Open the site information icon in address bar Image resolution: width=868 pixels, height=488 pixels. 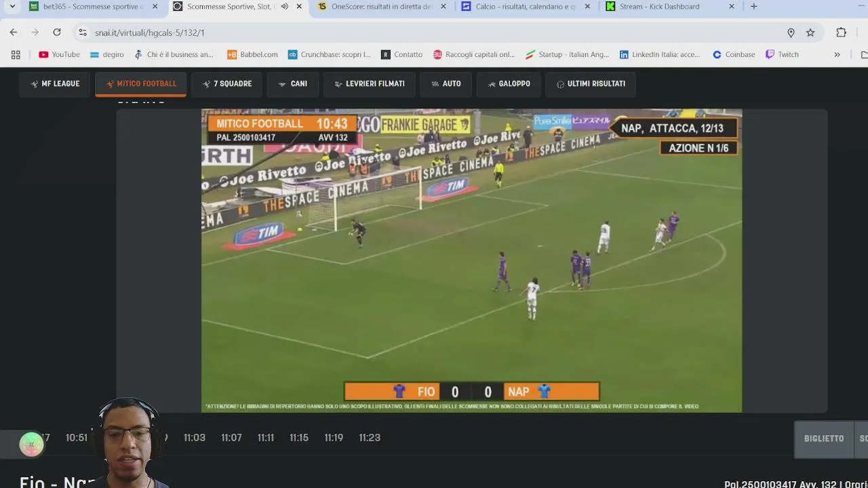tap(82, 33)
